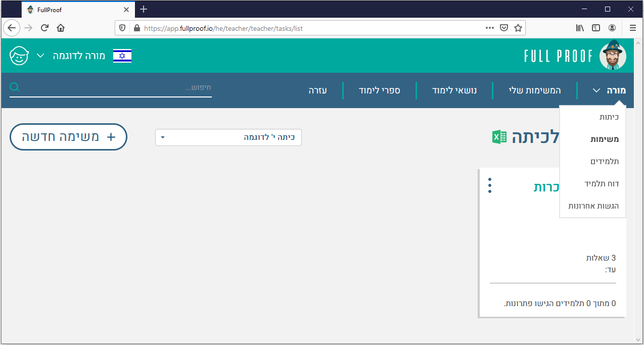Click the smiley face user avatar
The width and height of the screenshot is (644, 345).
click(x=19, y=56)
